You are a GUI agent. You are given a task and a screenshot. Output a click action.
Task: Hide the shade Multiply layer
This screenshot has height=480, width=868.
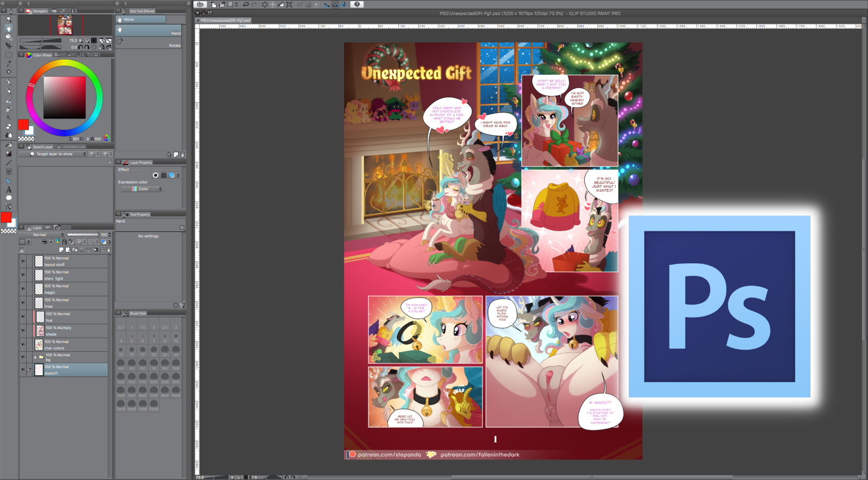pyautogui.click(x=23, y=331)
